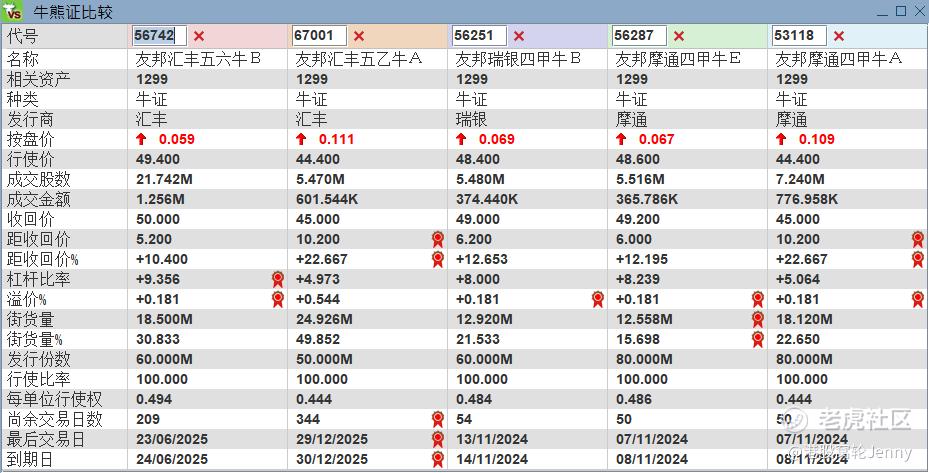Click the code input field containing 53118

tap(799, 36)
